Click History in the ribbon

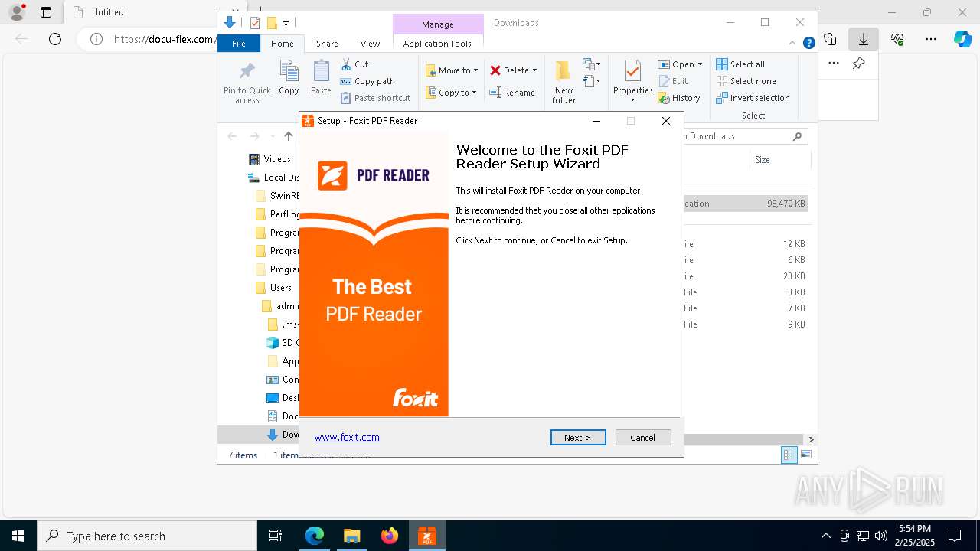point(679,98)
